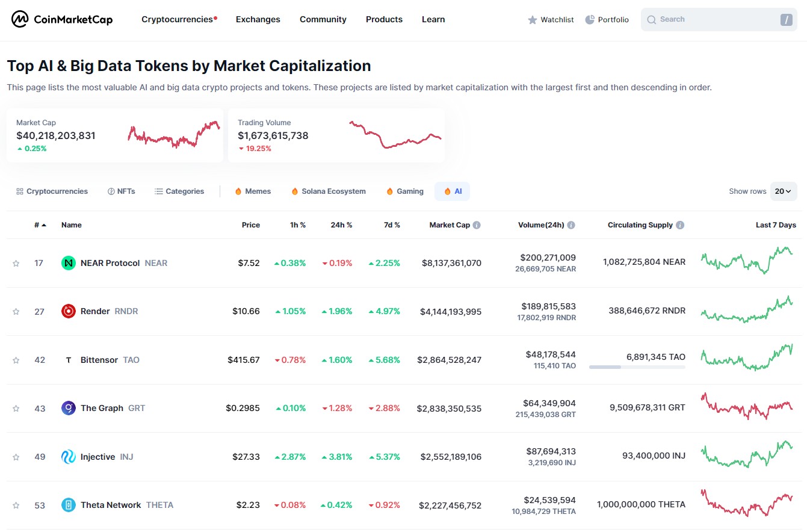The width and height of the screenshot is (807, 532).
Task: Open the NEAR Protocol coin logo
Action: point(68,262)
